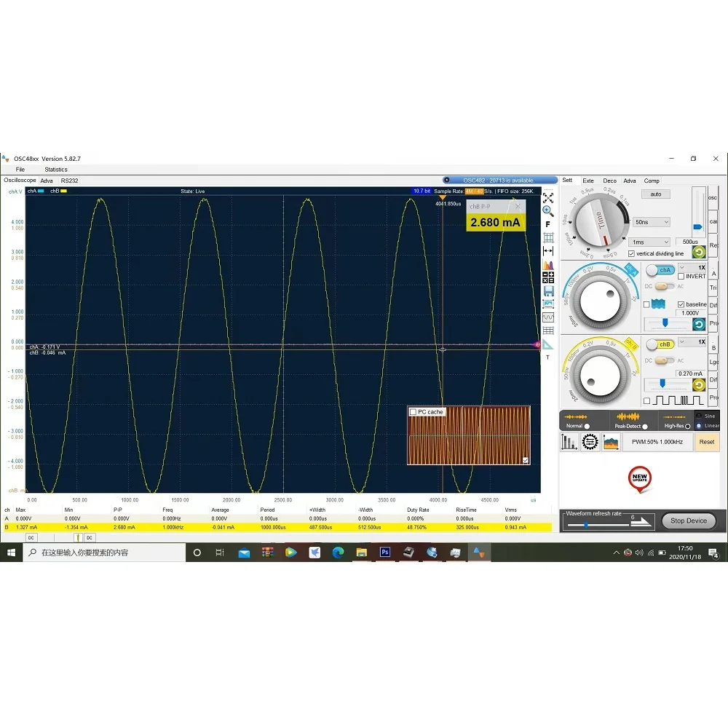This screenshot has height=728, width=728.
Task: Enable the square wave pattern checkbox
Action: pyautogui.click(x=646, y=400)
